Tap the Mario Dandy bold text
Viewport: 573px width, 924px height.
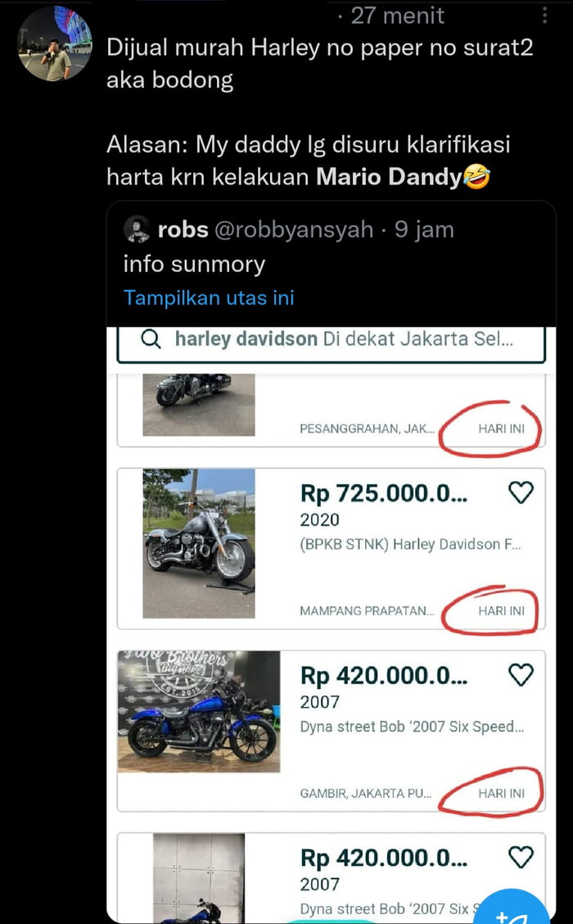coord(389,176)
